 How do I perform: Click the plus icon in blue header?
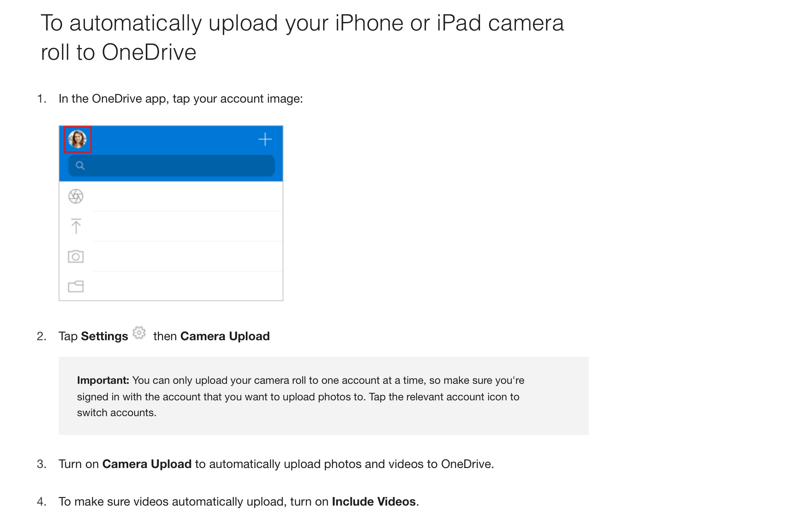click(x=265, y=139)
